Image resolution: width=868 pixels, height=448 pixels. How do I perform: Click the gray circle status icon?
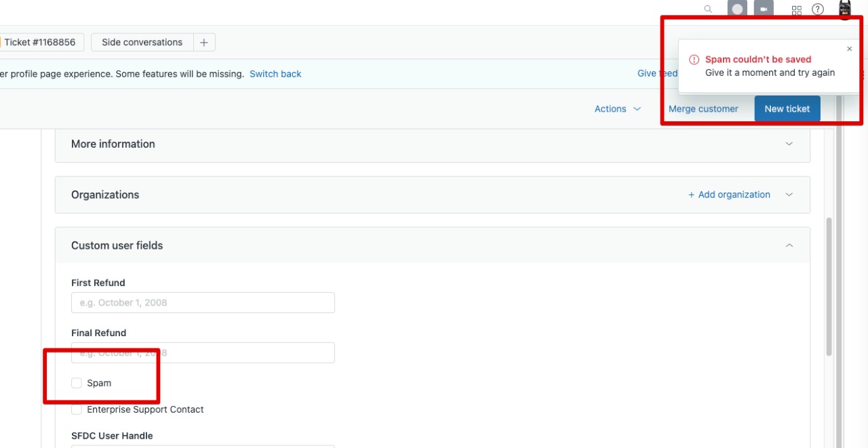(737, 9)
